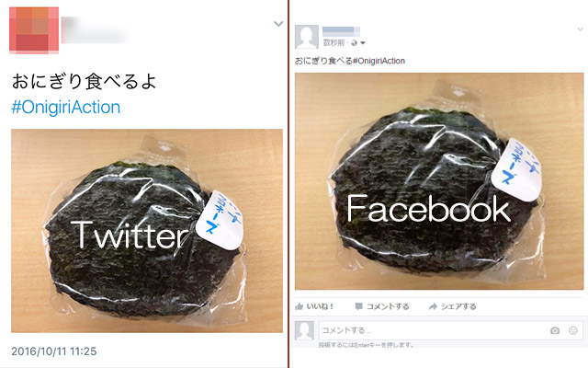The width and height of the screenshot is (588, 368).
Task: Open the Facebook poster's blurred name
Action: pyautogui.click(x=341, y=31)
